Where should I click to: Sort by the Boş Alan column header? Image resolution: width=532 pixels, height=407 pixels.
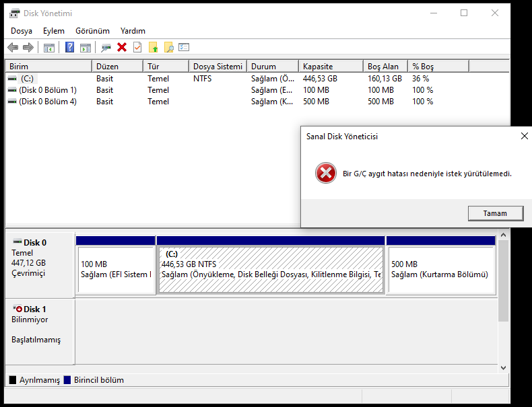385,67
